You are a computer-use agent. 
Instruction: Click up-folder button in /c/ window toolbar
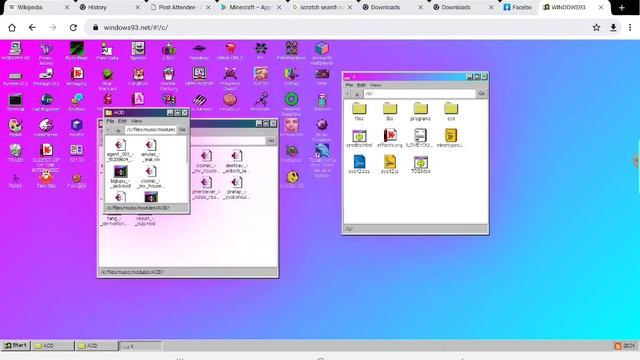click(x=357, y=94)
